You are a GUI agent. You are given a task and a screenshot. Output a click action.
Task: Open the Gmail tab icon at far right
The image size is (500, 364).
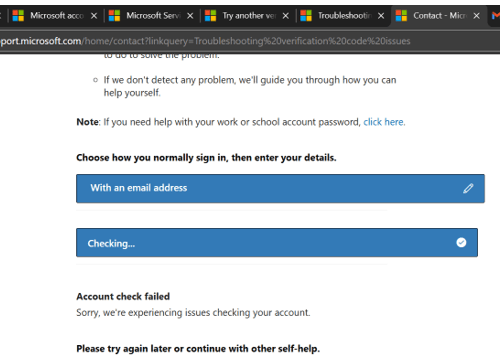click(496, 16)
